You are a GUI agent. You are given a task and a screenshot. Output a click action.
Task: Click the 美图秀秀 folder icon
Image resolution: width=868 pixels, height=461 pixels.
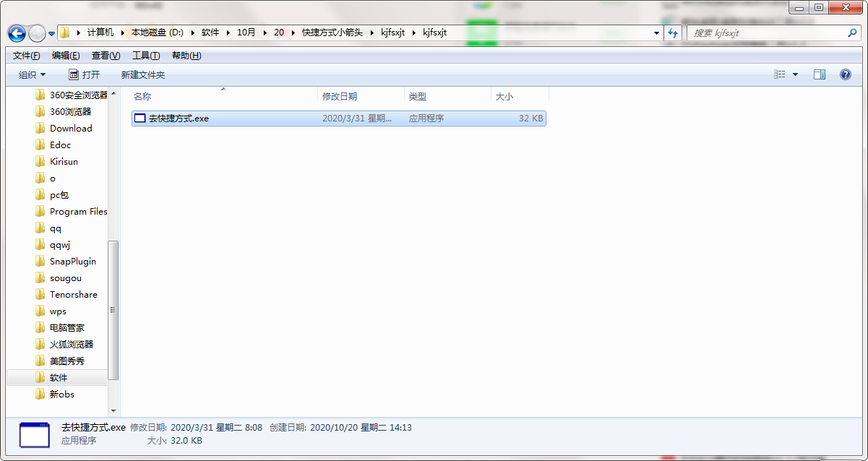(x=40, y=361)
